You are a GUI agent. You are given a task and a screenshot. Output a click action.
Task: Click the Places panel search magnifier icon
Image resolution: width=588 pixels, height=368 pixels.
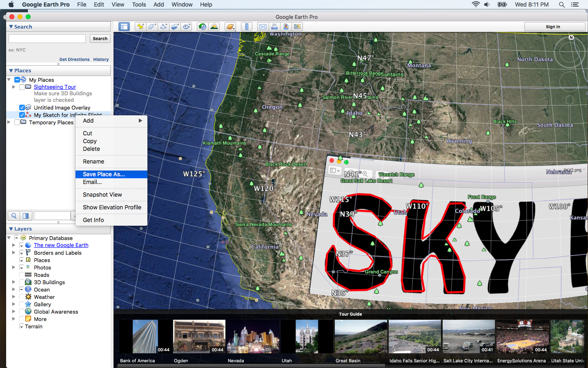14,215
